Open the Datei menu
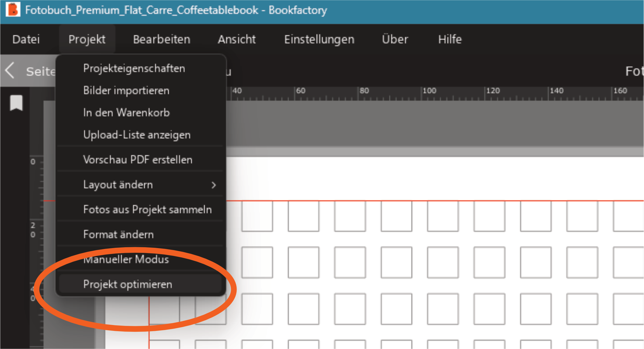644x349 pixels. [26, 39]
